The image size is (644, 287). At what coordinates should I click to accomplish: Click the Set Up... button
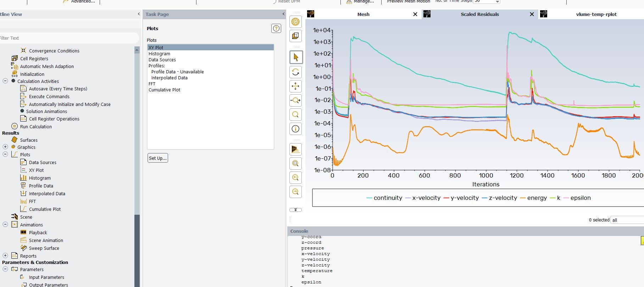pyautogui.click(x=157, y=158)
